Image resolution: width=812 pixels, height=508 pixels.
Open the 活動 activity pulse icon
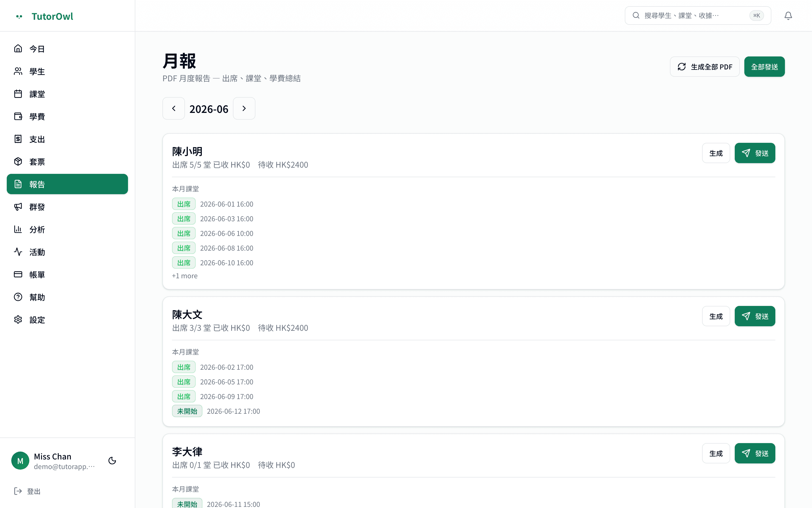click(x=18, y=252)
